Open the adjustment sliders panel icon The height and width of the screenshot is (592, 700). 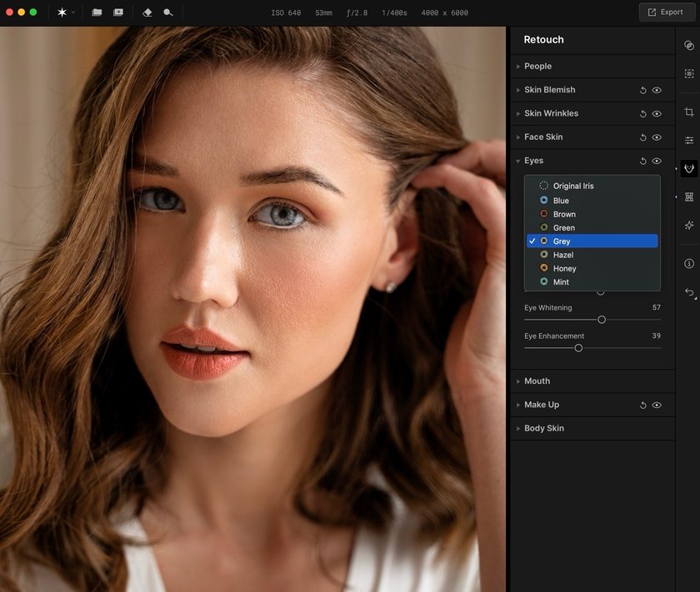click(689, 141)
